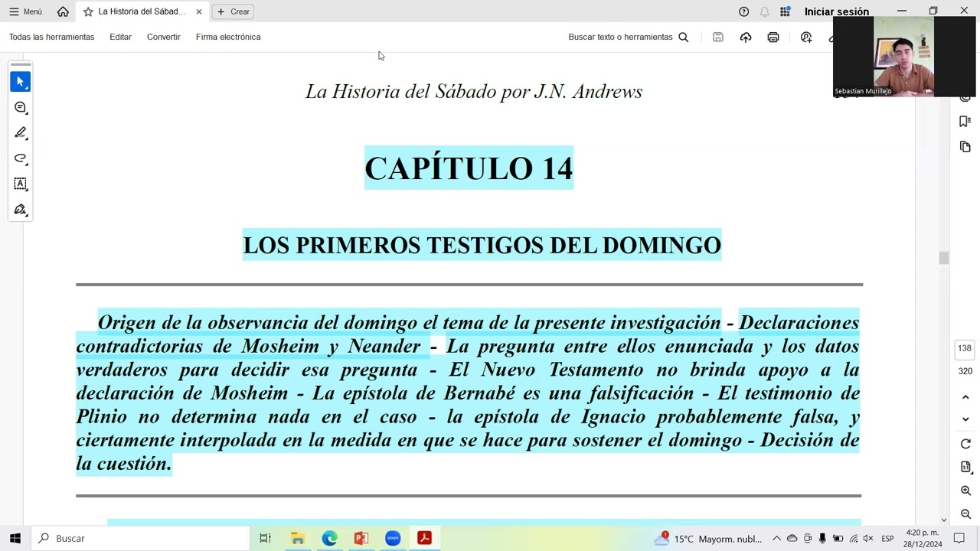Image resolution: width=980 pixels, height=551 pixels.
Task: Open the Editar menu
Action: 120,37
